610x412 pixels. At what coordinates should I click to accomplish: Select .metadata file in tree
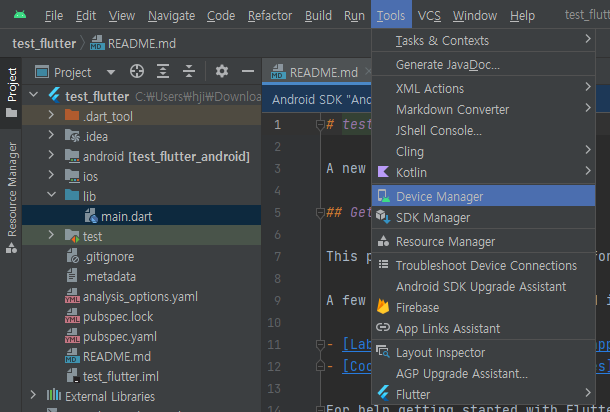click(x=109, y=276)
